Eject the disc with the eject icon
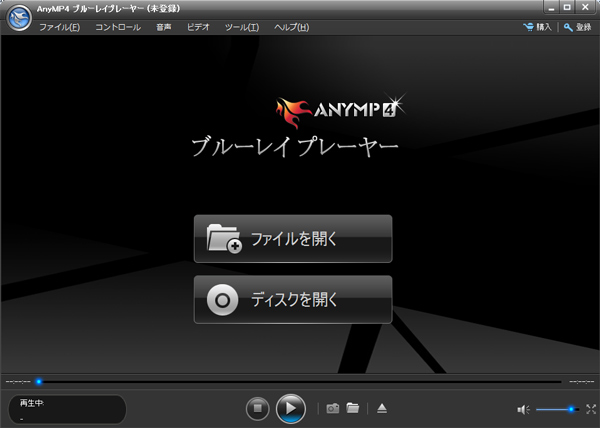600x428 pixels. point(382,408)
